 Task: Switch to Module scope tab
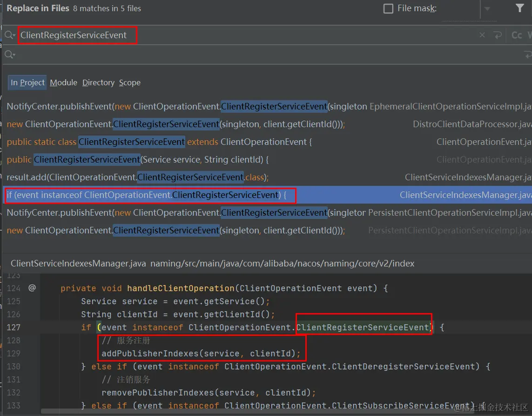[63, 82]
